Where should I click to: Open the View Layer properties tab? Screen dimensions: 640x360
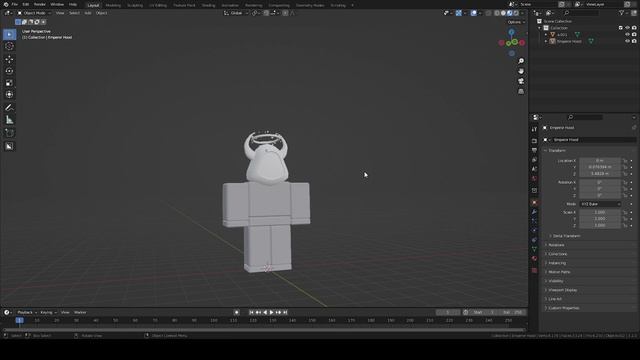click(x=534, y=160)
